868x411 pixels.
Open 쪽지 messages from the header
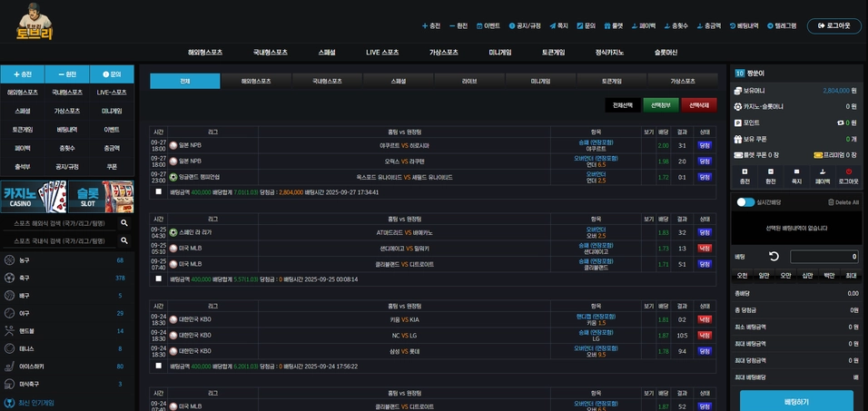[557, 26]
